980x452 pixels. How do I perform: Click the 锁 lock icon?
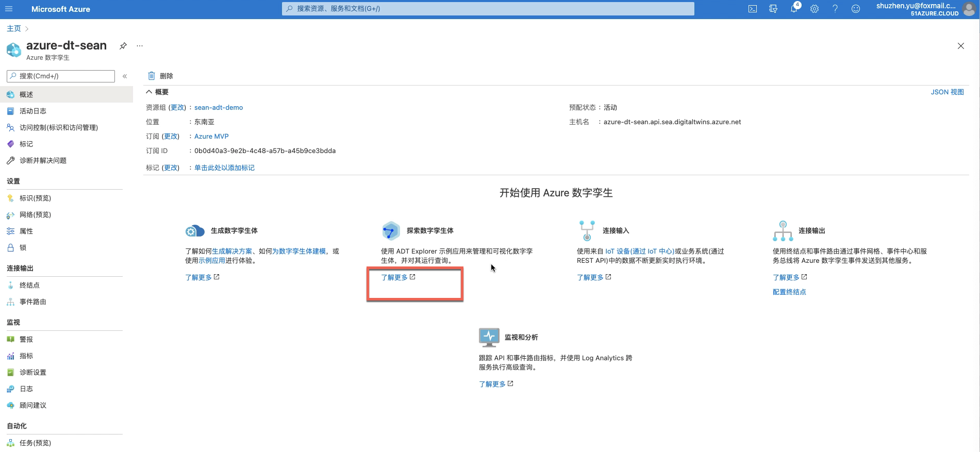pyautogui.click(x=10, y=248)
